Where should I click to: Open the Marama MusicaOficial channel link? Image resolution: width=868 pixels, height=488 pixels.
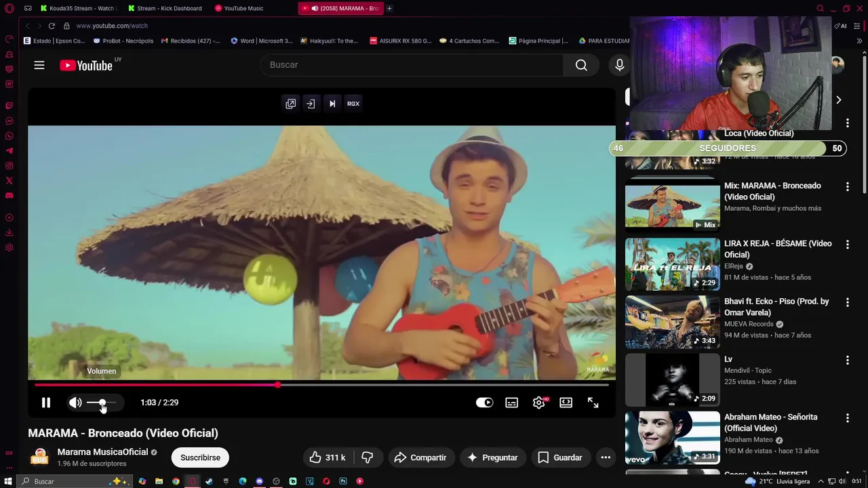click(102, 452)
